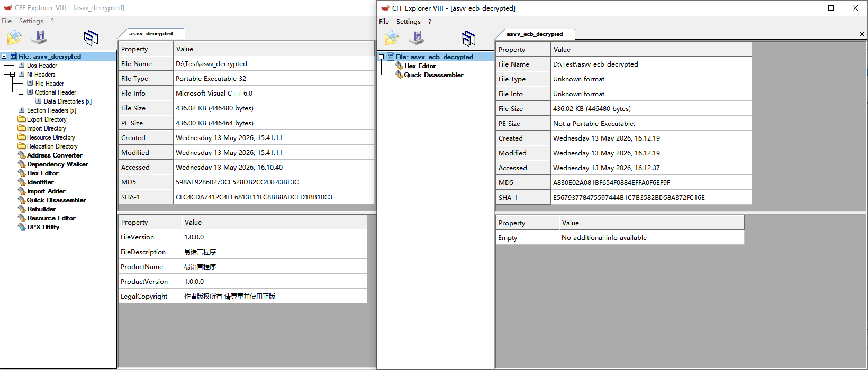Collapse File: asvv_decrypted root node
Image resolution: width=868 pixels, height=370 pixels.
pyautogui.click(x=4, y=57)
